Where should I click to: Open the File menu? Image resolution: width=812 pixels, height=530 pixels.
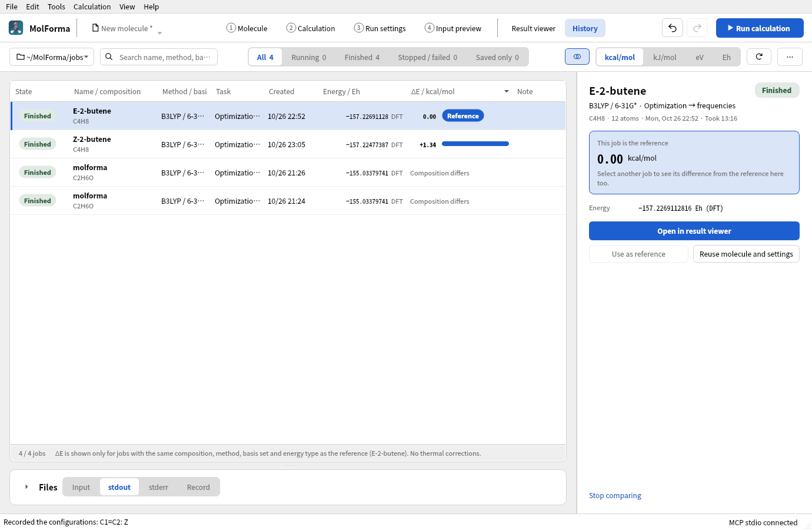(12, 6)
